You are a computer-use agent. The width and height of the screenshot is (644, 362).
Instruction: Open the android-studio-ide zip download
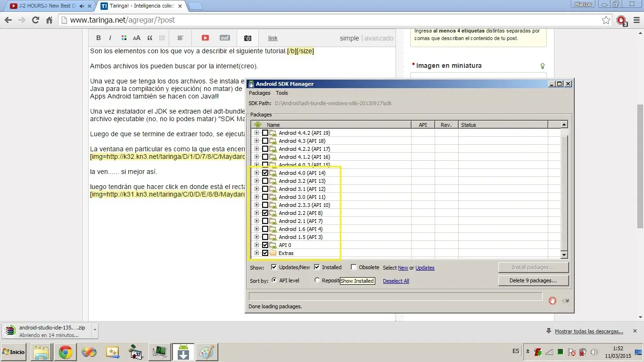pyautogui.click(x=47, y=331)
